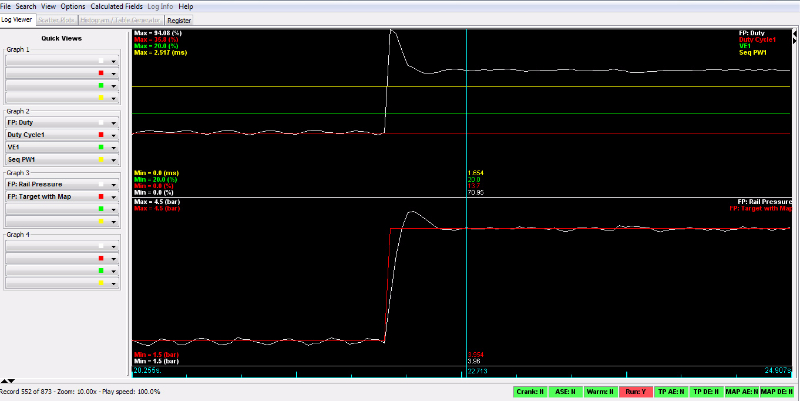Click the red color swatch for Duty Cycle1
Screen dimensions: 800x401
pos(100,134)
